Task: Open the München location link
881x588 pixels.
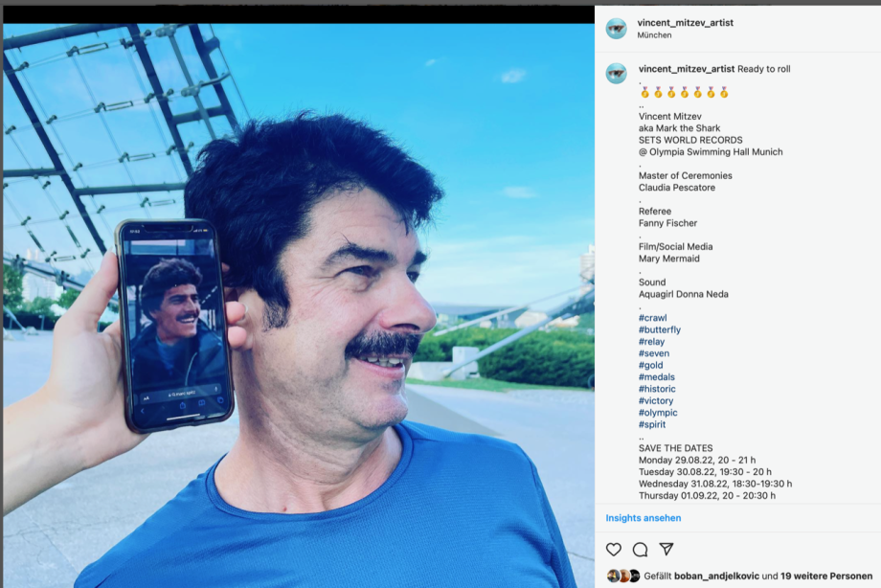Action: [x=654, y=34]
